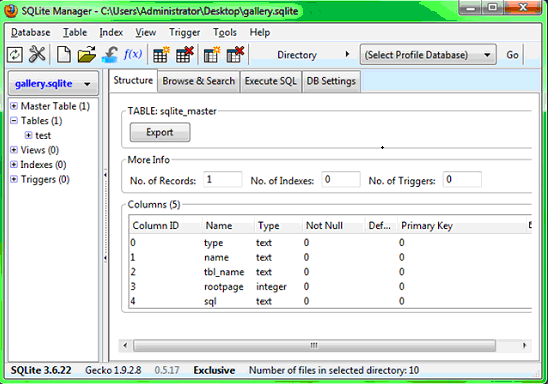Image resolution: width=548 pixels, height=384 pixels.
Task: Switch to the Execute SQL tab
Action: coord(271,81)
